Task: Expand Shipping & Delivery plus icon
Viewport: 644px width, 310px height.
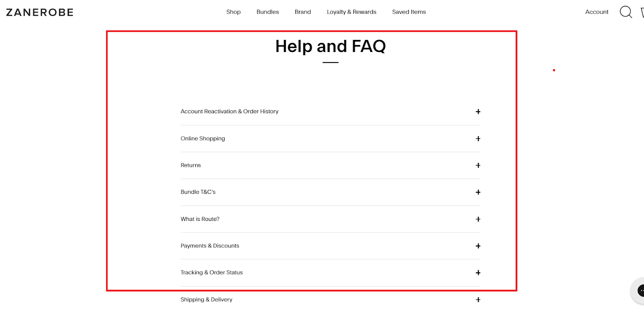Action: [478, 300]
